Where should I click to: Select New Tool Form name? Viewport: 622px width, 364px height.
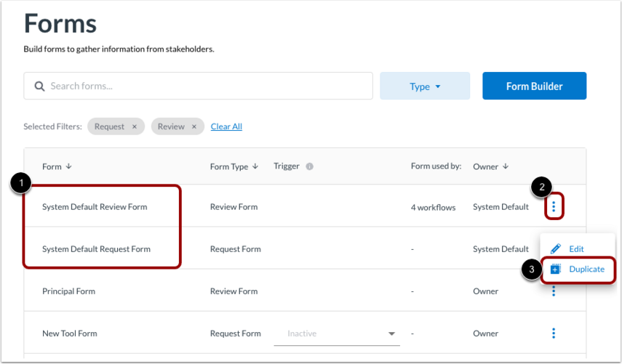click(69, 333)
